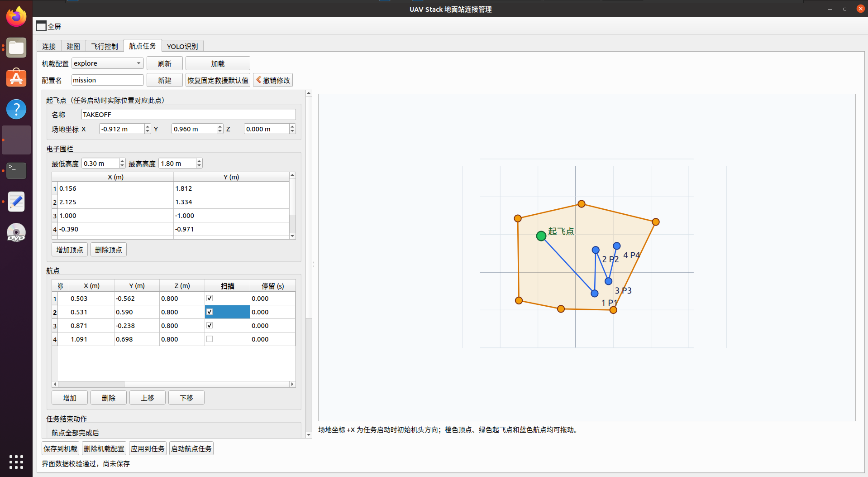
Task: Open the 机载配置 explore dropdown
Action: click(108, 63)
